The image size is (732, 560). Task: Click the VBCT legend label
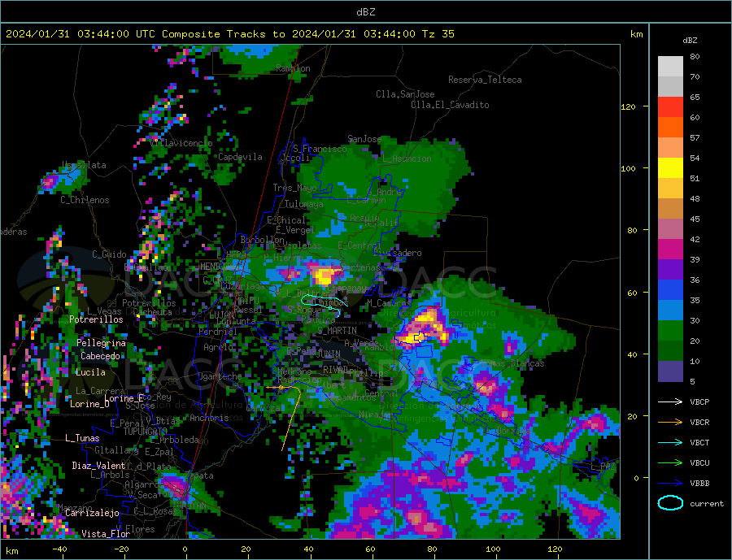(x=699, y=442)
